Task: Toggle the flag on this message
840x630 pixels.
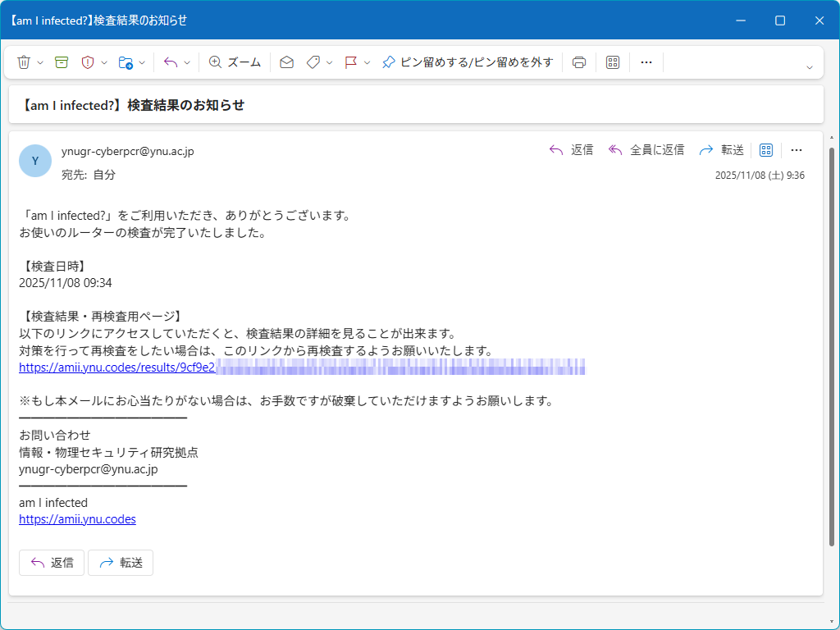Action: pyautogui.click(x=351, y=62)
